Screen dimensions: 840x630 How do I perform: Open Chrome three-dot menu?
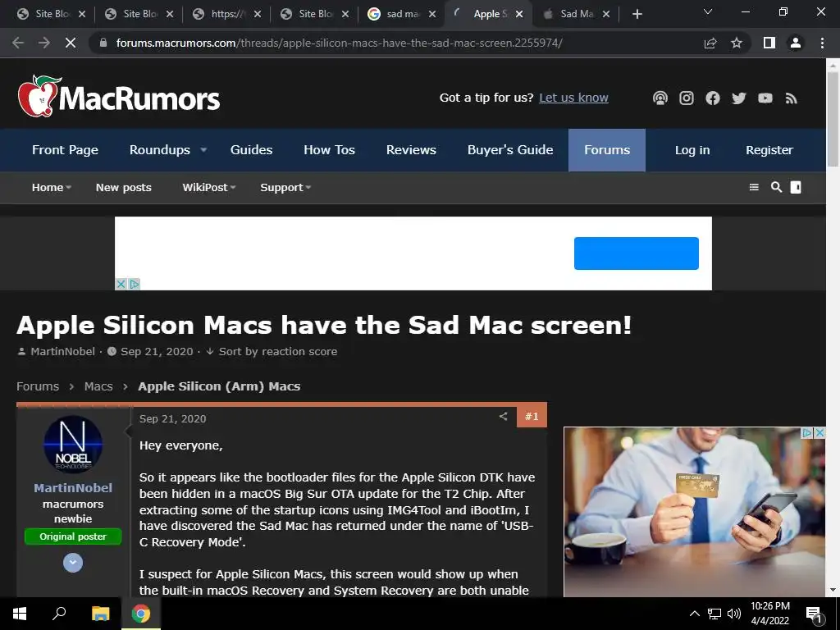[822, 43]
